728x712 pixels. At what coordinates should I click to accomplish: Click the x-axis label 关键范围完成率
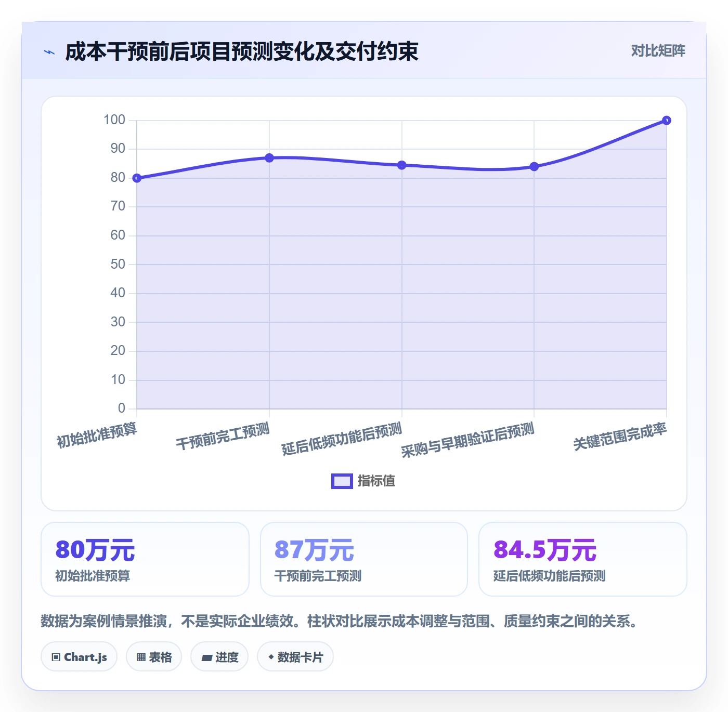(x=620, y=437)
